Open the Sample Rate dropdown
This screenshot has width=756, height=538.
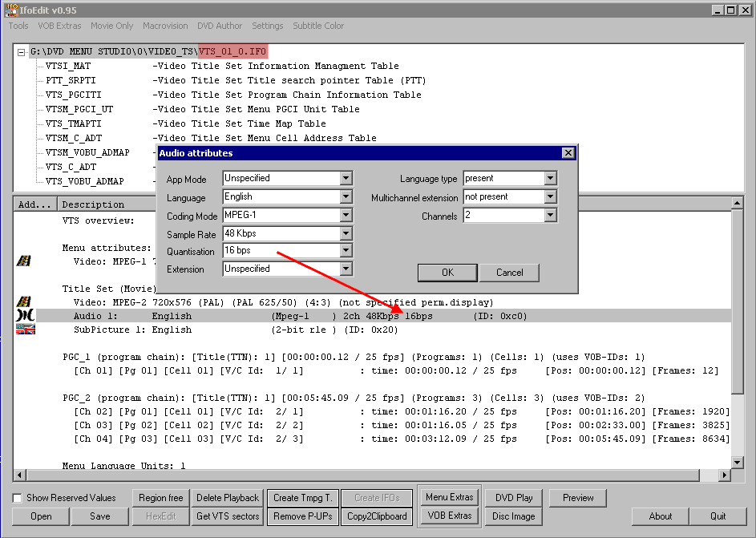click(346, 233)
